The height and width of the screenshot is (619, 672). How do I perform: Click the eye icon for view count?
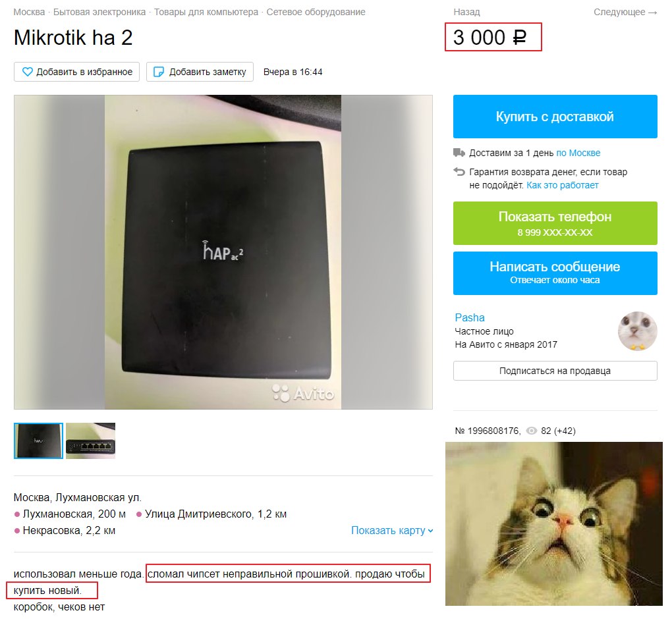[531, 431]
